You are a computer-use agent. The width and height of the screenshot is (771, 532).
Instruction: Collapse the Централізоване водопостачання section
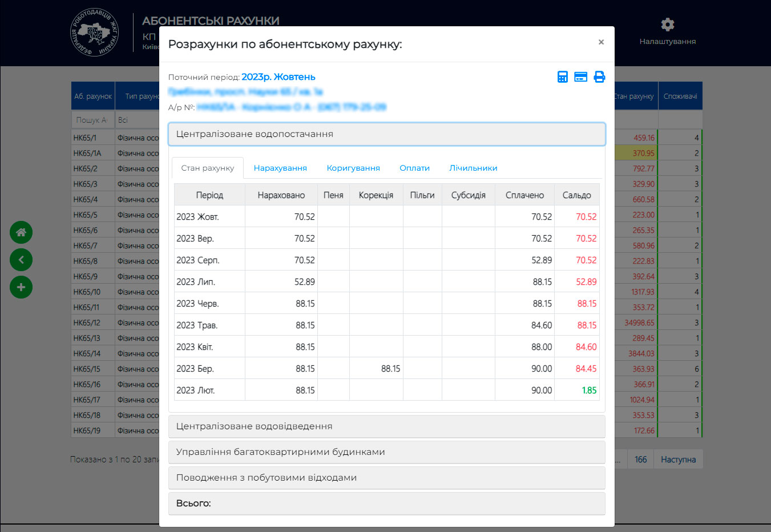tap(386, 134)
